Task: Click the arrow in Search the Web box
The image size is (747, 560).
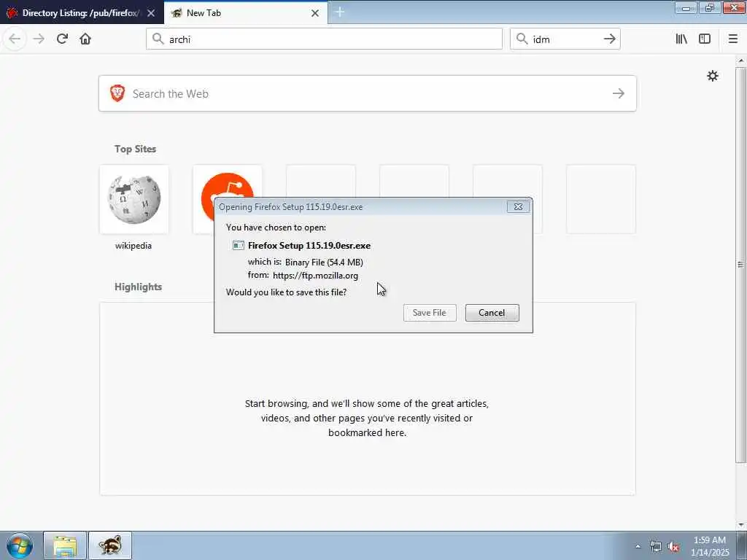Action: pyautogui.click(x=619, y=93)
